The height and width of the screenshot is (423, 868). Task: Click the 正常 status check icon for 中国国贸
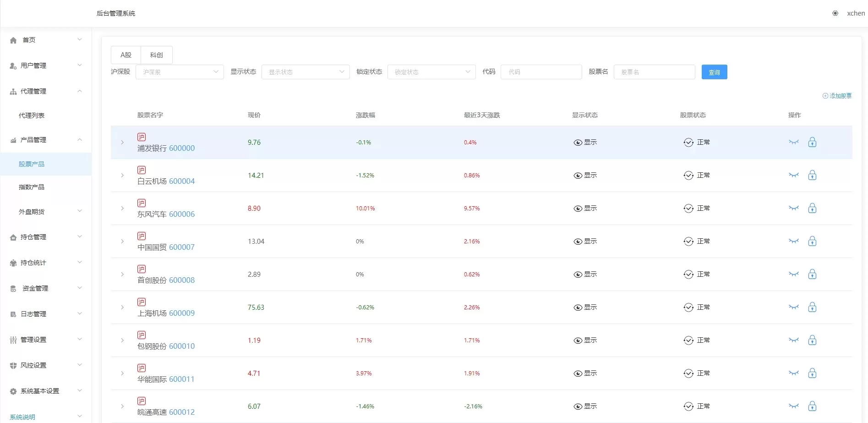pos(688,242)
